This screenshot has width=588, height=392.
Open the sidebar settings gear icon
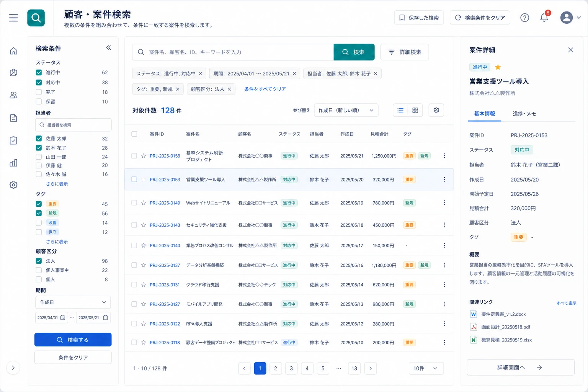pos(13,185)
